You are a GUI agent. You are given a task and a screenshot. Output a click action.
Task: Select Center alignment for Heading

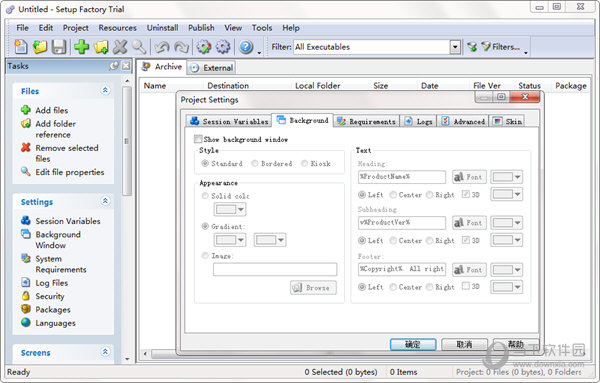[393, 195]
